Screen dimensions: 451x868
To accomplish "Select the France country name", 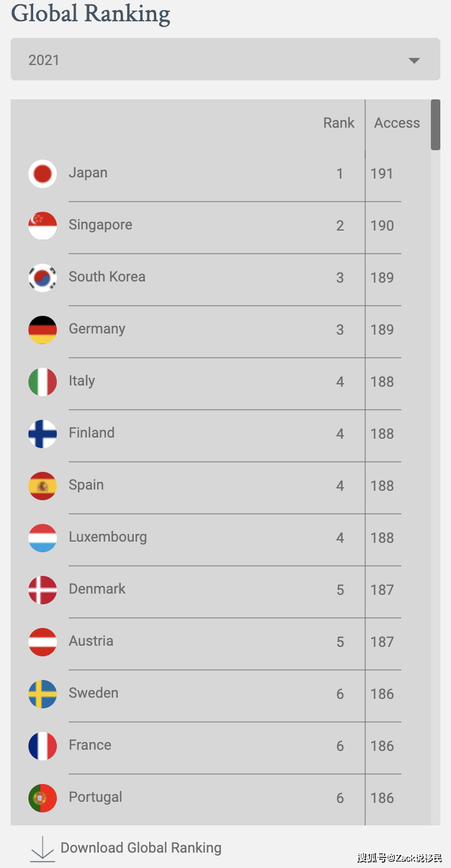I will tap(90, 745).
